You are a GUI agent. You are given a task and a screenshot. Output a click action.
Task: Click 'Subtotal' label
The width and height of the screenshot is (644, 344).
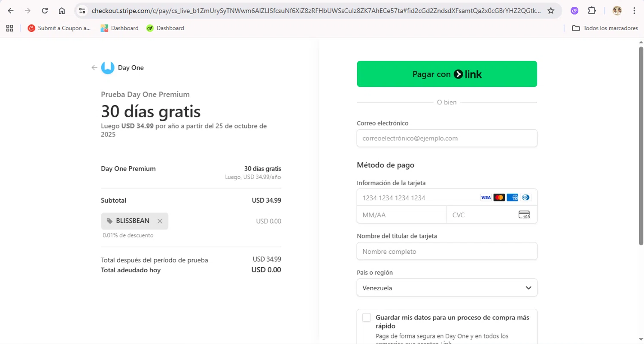(113, 200)
